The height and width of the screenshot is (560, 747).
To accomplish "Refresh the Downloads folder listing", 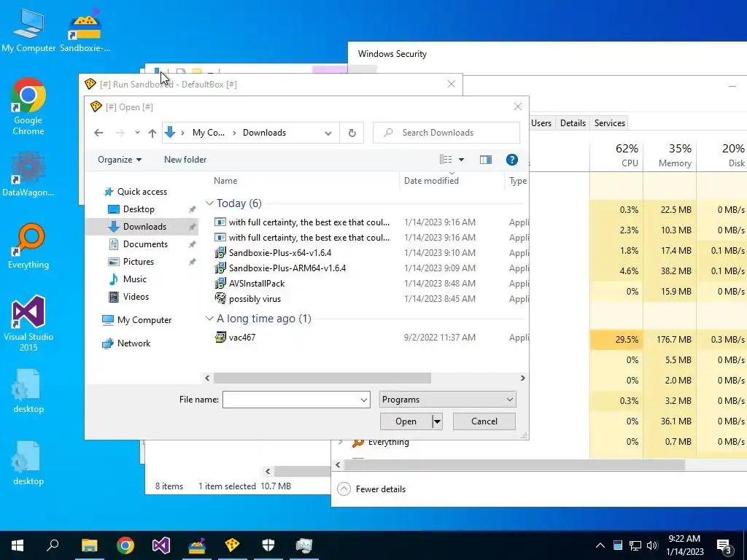I will click(x=352, y=133).
